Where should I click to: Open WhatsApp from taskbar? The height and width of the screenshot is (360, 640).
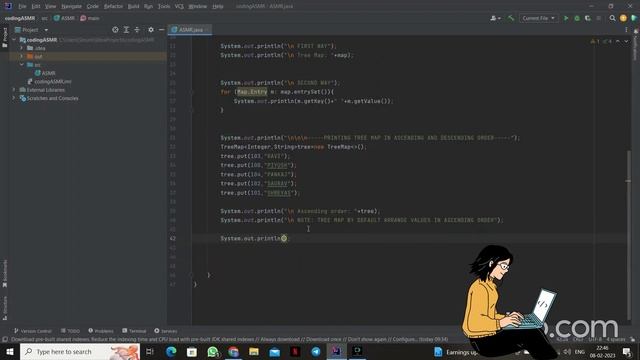coord(212,351)
